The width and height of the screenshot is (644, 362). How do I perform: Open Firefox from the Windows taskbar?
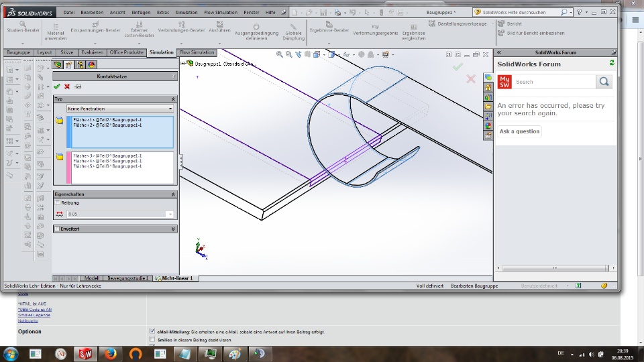pos(110,353)
